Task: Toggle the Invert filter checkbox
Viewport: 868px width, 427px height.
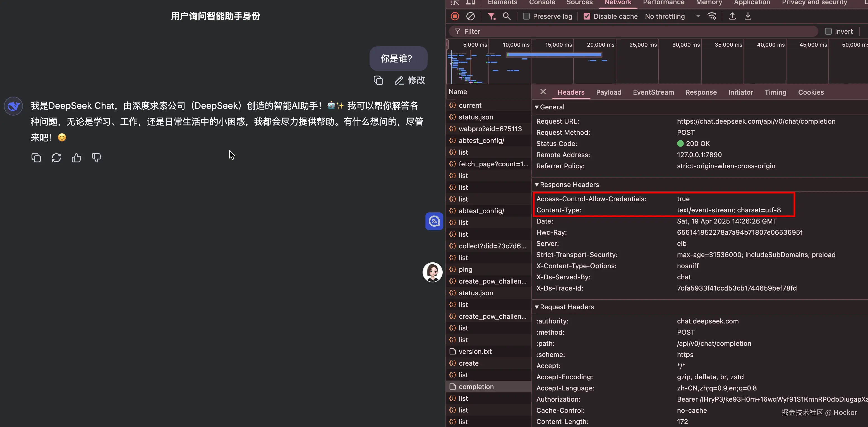Action: pos(828,31)
